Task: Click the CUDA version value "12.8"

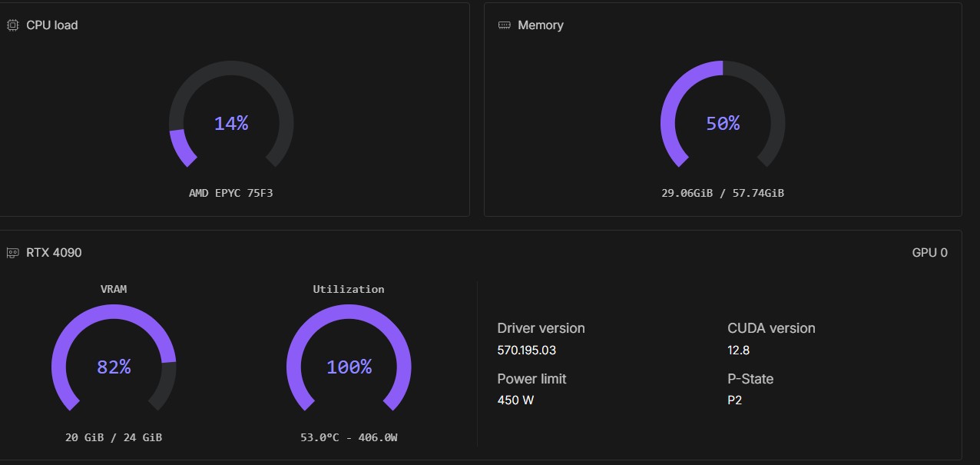Action: point(739,350)
